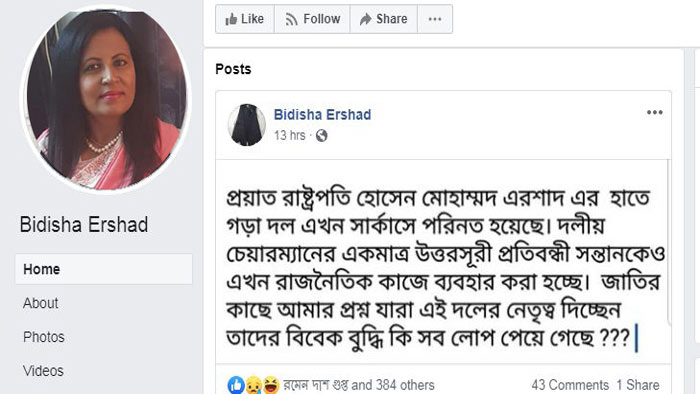Open the About section in sidebar

point(41,303)
